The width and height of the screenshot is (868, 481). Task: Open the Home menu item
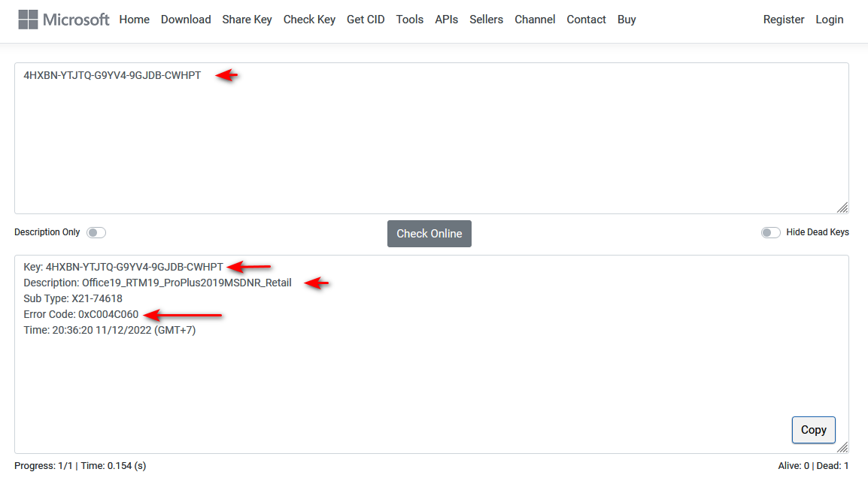pos(135,20)
